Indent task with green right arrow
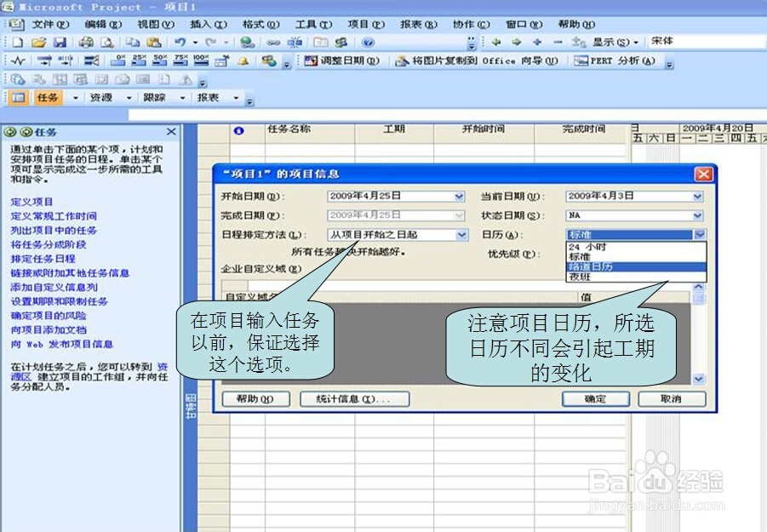This screenshot has width=767, height=532. 517,43
